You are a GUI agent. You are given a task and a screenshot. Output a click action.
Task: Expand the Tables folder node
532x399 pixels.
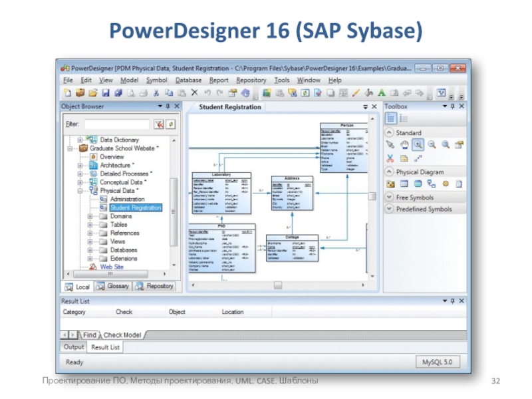click(x=90, y=225)
